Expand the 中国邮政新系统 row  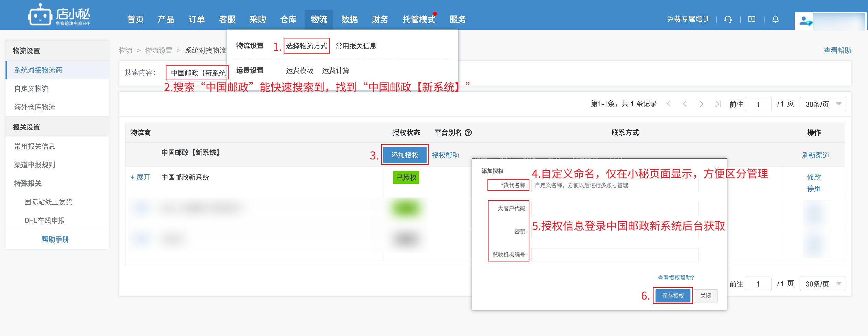[140, 177]
